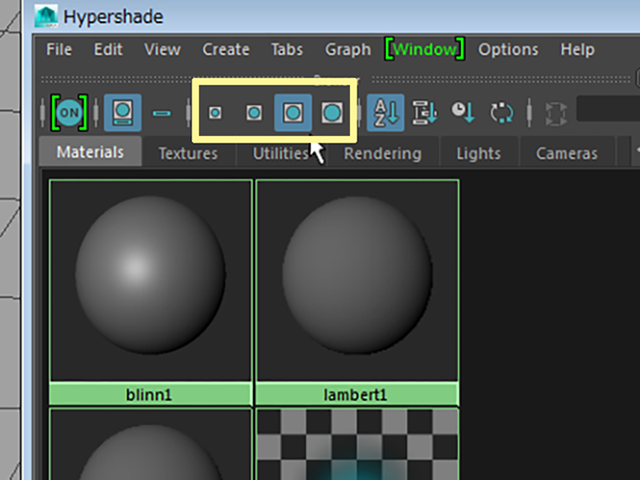Image resolution: width=640 pixels, height=480 pixels.
Task: Open the Create menu
Action: pyautogui.click(x=226, y=50)
